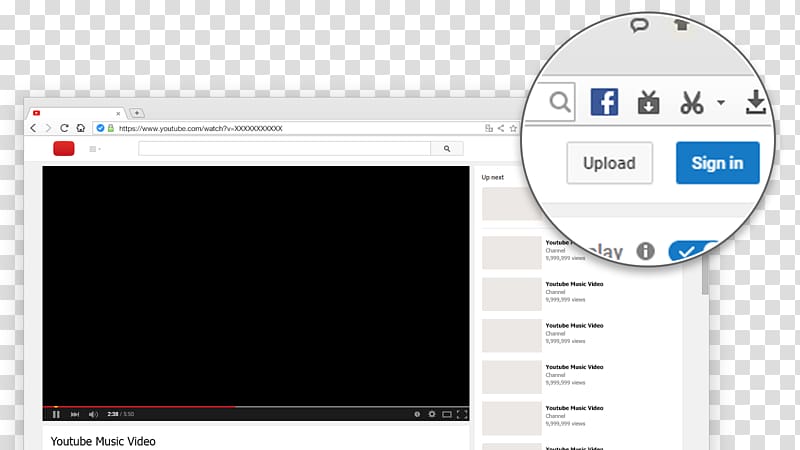The image size is (800, 450).
Task: Click the share icon in the address bar
Action: (501, 128)
